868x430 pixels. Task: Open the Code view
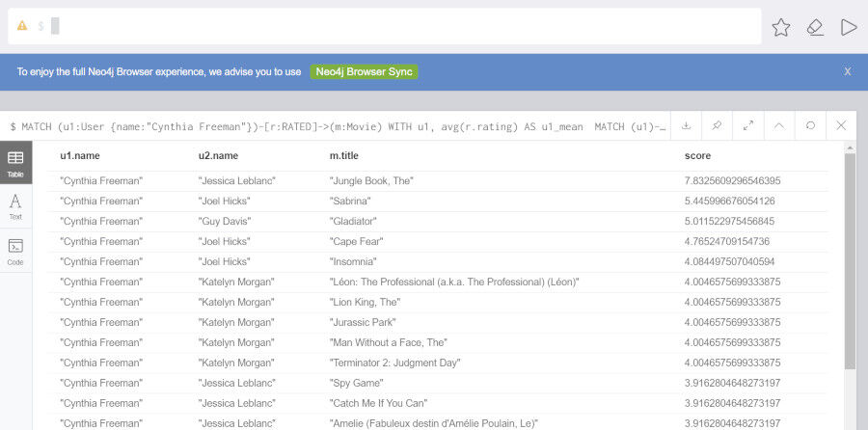(x=15, y=251)
